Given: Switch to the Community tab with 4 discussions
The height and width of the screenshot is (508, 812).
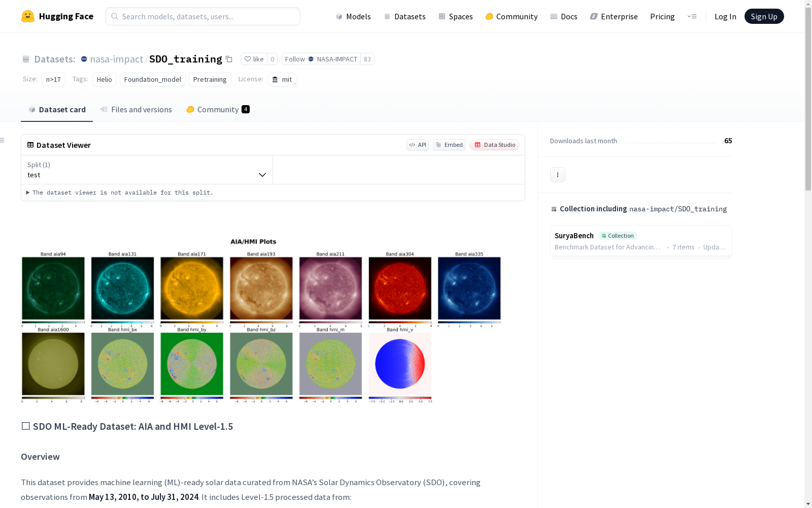Looking at the screenshot, I should coord(218,110).
